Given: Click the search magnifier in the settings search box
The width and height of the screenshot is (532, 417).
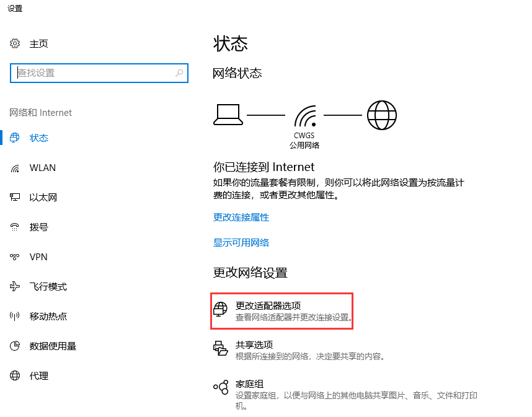Looking at the screenshot, I should pyautogui.click(x=179, y=72).
